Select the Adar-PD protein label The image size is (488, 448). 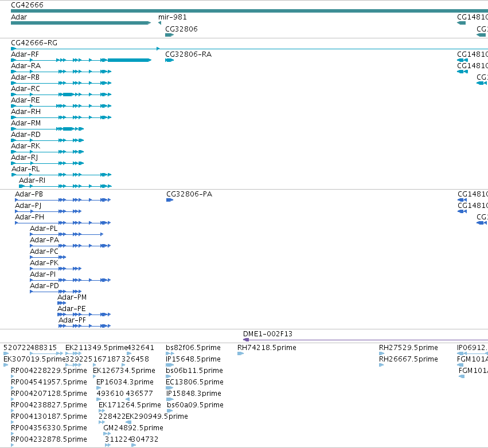point(45,286)
